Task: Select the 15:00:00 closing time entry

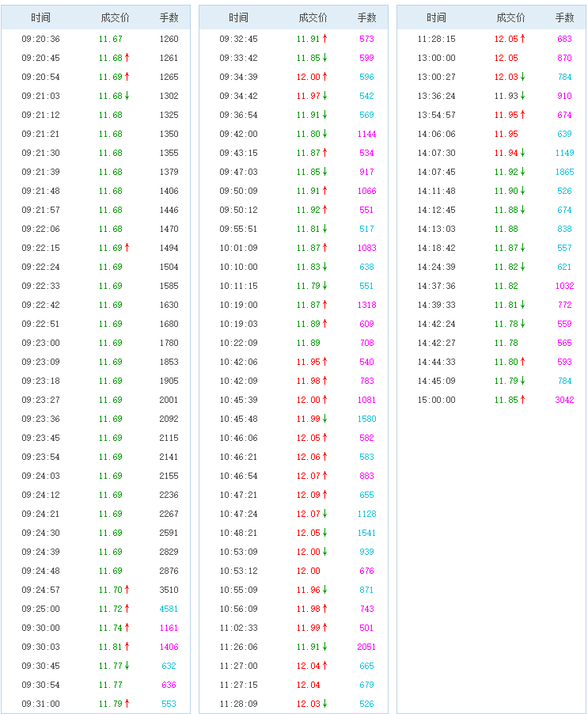Action: (x=436, y=400)
